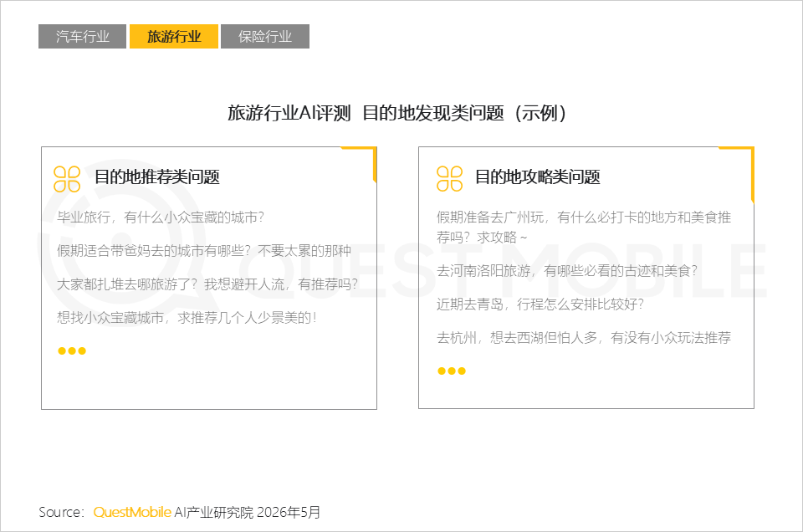This screenshot has height=532, width=803.
Task: Select the 旅游行业 tab
Action: [174, 36]
